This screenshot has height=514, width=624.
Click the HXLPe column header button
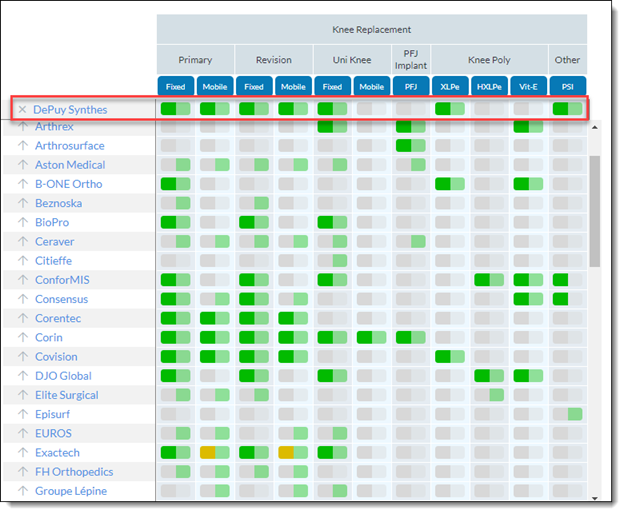tap(489, 86)
